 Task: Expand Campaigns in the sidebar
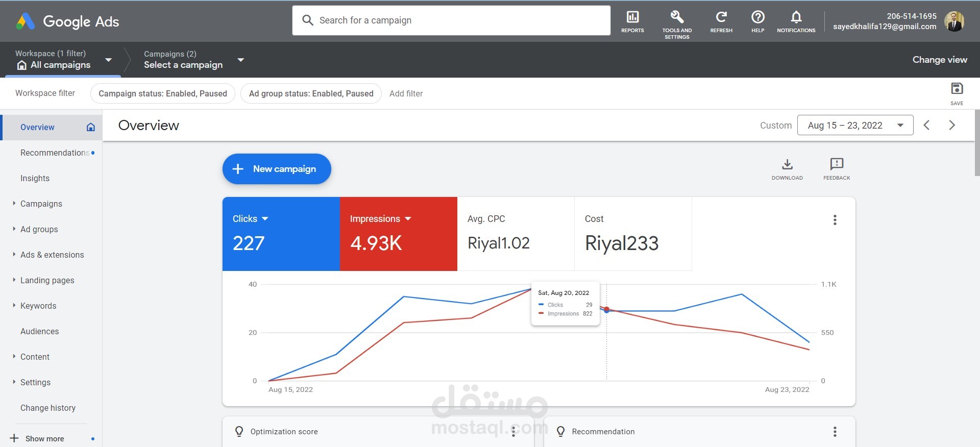[14, 203]
